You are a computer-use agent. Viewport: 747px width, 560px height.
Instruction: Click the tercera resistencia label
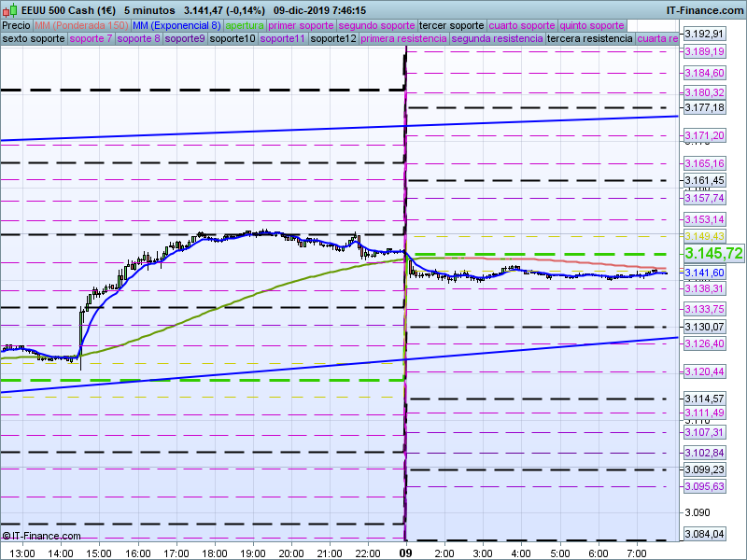click(589, 39)
